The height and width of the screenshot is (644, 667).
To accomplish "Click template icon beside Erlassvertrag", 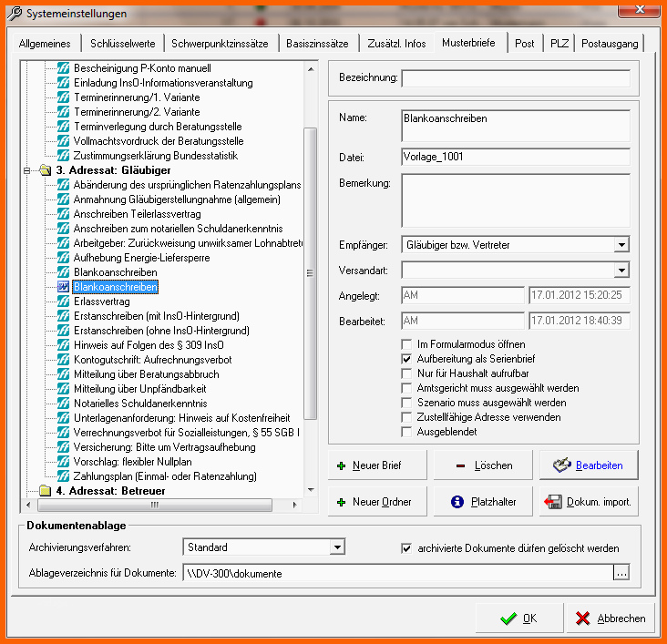I will pos(63,302).
